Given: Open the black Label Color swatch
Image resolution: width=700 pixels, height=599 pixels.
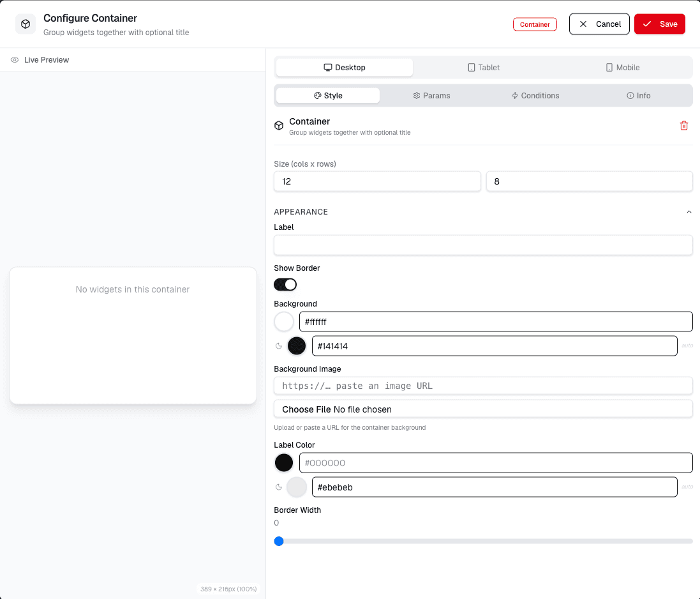Looking at the screenshot, I should click(x=284, y=463).
